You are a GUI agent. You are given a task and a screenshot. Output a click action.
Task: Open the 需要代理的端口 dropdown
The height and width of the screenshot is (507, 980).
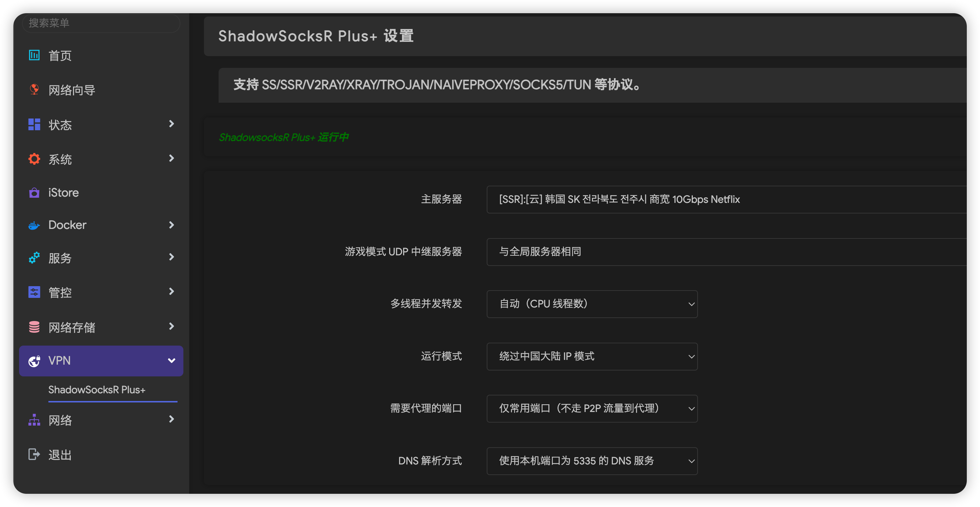592,409
